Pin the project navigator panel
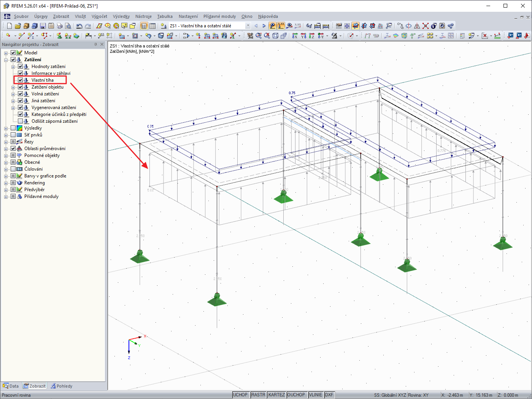Screen dimensions: 532x399 (x=95, y=44)
